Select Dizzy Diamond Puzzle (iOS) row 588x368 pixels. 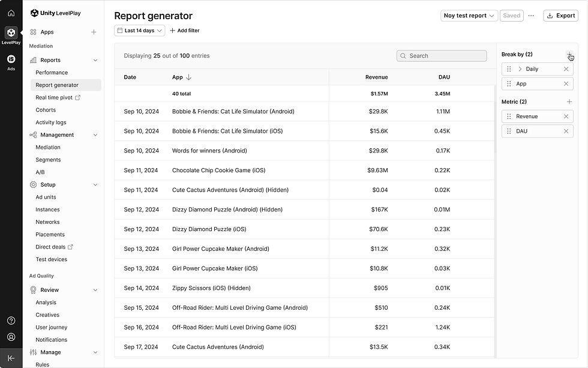(x=304, y=229)
